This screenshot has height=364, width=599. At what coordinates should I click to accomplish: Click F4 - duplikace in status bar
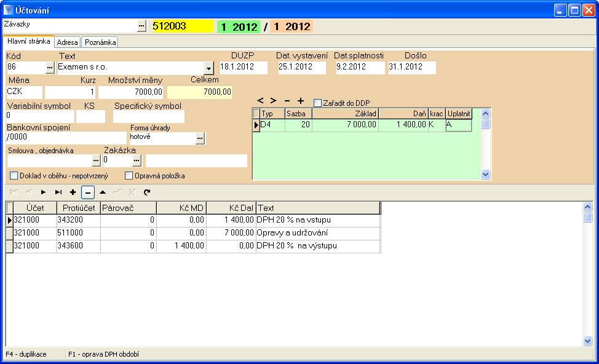(26, 354)
